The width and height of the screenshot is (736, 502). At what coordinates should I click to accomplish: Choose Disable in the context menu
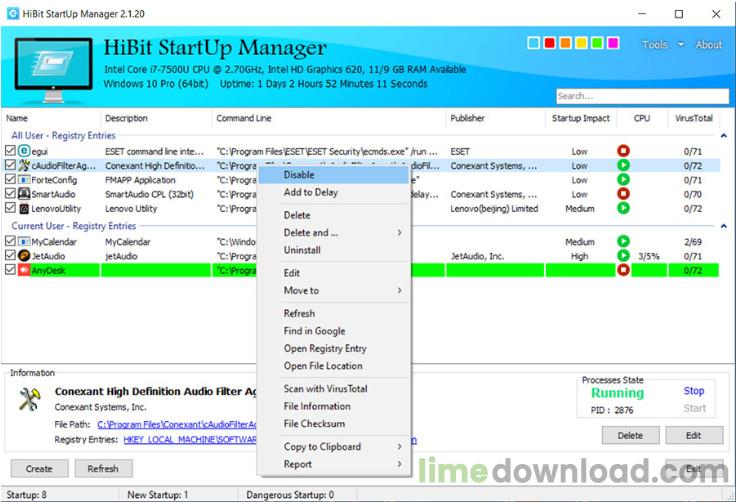coord(334,175)
